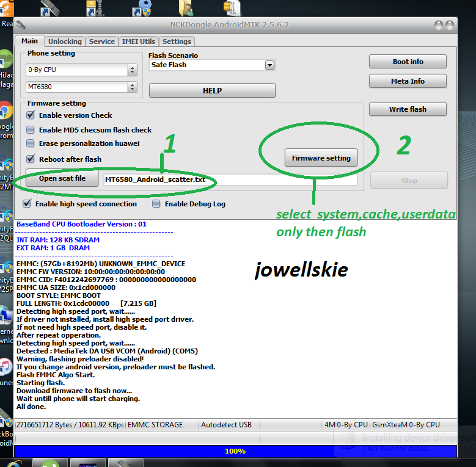Toggle Enable version Check checkbox
Image resolution: width=476 pixels, height=467 pixels.
31,115
